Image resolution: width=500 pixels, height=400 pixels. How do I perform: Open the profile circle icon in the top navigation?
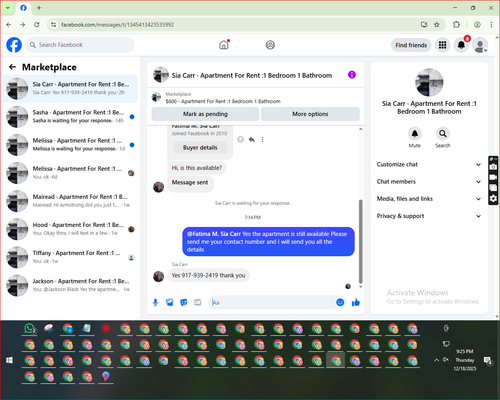[270, 45]
